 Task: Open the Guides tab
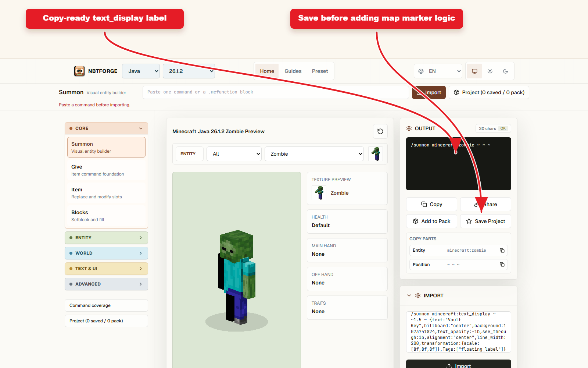click(293, 71)
